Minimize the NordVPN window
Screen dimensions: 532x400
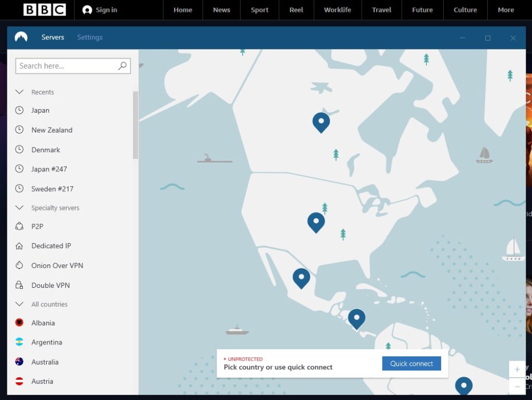pyautogui.click(x=462, y=37)
